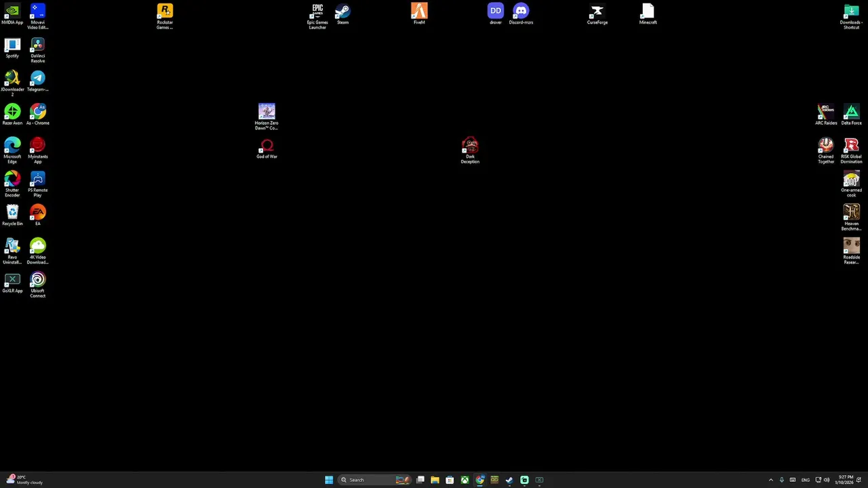Select the PS Remote Play icon
The image size is (868, 488).
(x=37, y=184)
